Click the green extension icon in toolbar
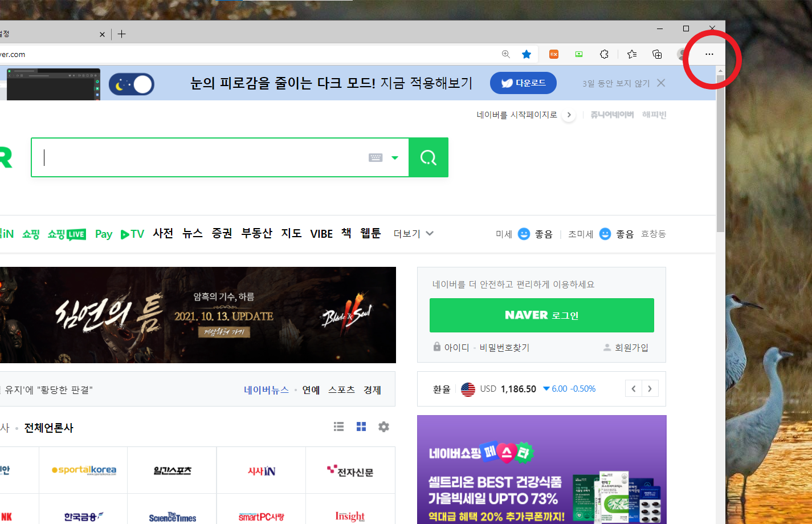Viewport: 812px width, 524px height. [x=579, y=54]
